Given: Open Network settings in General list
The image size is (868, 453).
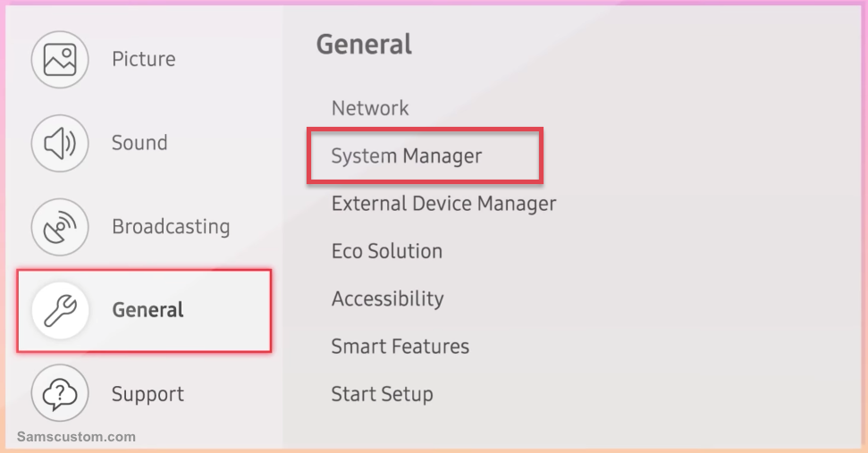Looking at the screenshot, I should point(370,108).
